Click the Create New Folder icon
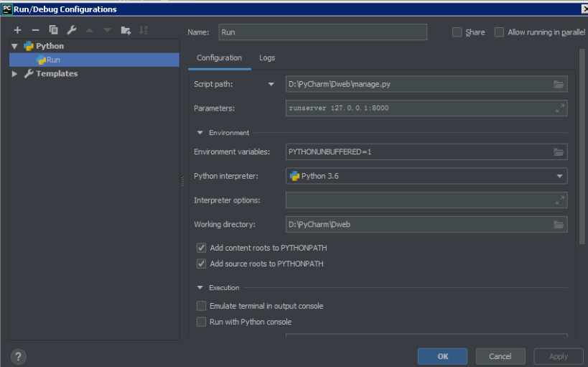 tap(126, 30)
